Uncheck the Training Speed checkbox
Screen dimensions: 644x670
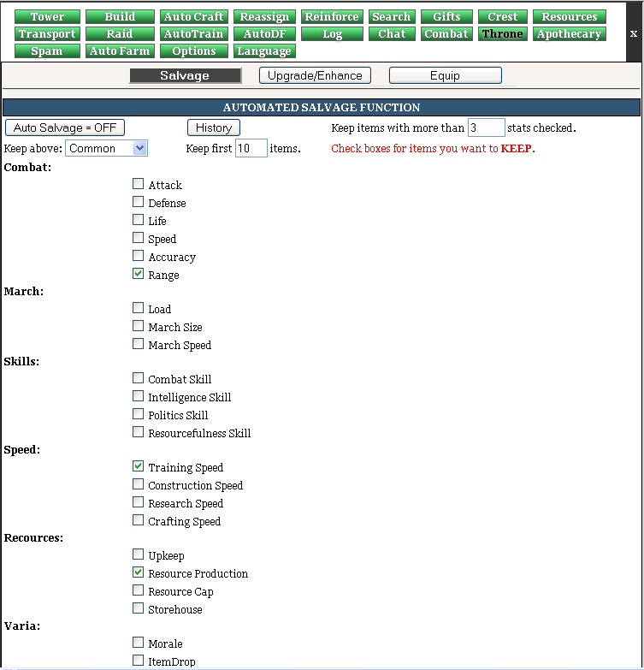(x=138, y=465)
